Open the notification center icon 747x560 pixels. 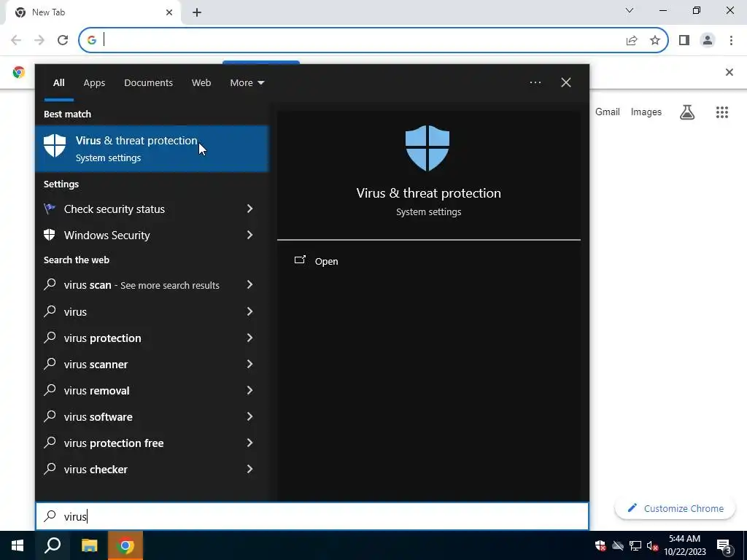pos(724,545)
